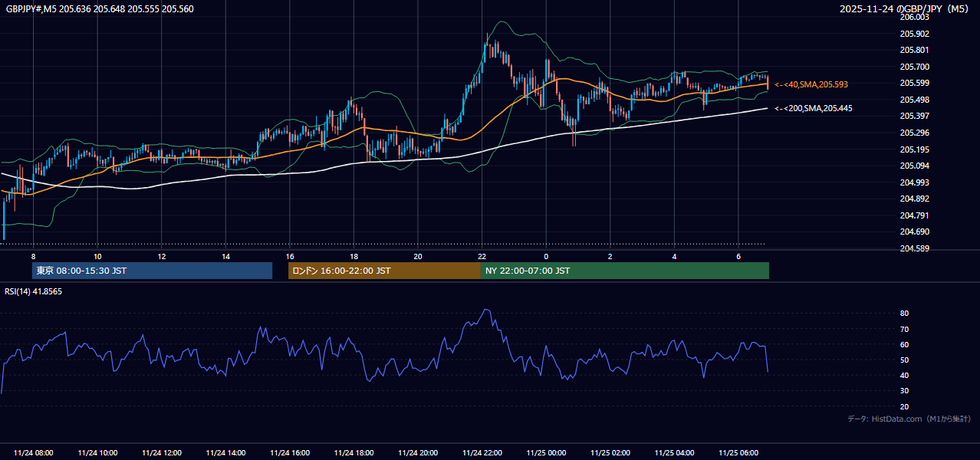Select the Tokyo 08:00-15:30 JST session bar
Viewport: 980px width, 460px height.
tap(152, 271)
